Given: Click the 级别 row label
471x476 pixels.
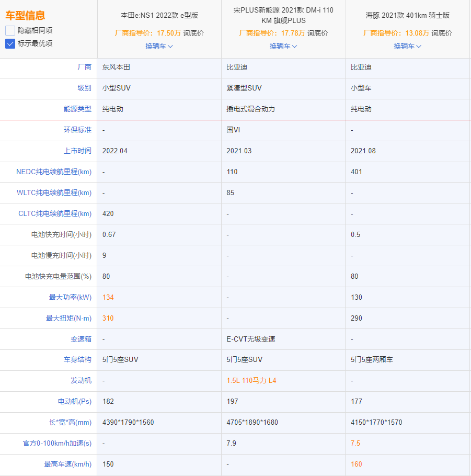Looking at the screenshot, I should pos(84,88).
